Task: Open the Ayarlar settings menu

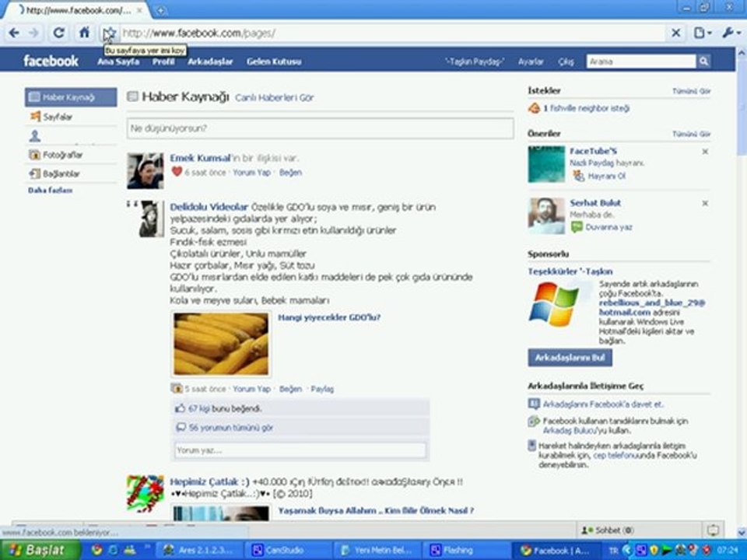Action: [531, 62]
